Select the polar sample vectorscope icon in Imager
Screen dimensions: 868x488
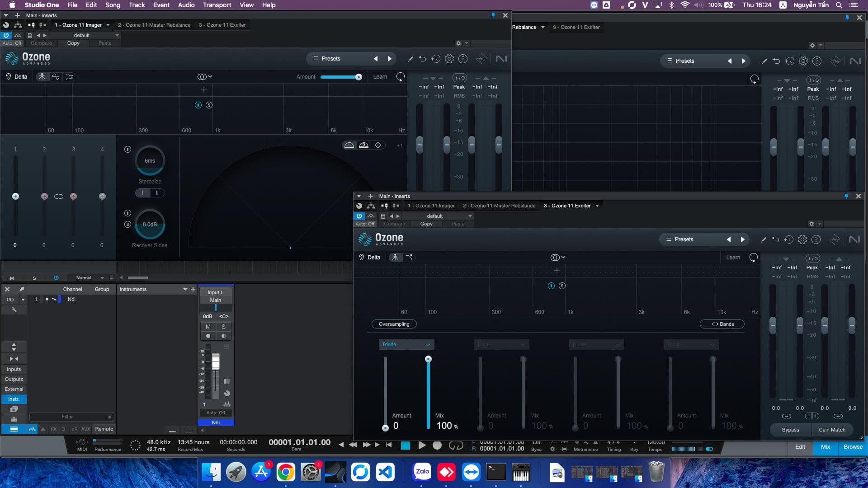point(349,145)
